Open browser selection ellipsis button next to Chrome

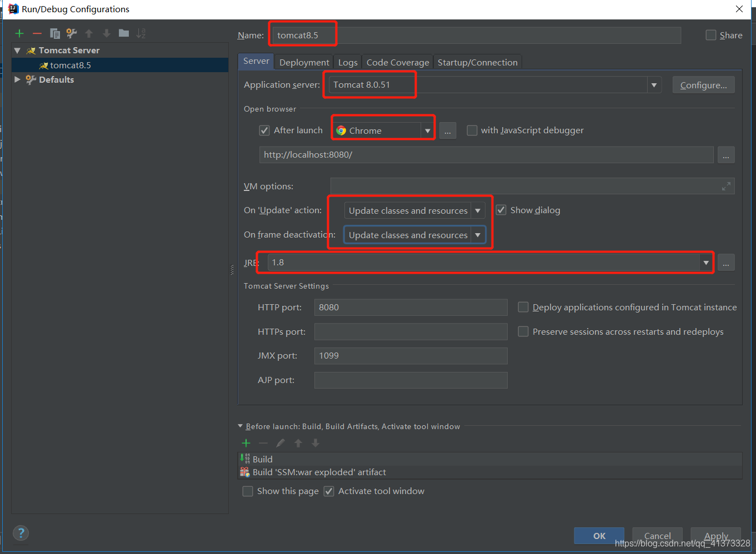[x=448, y=130]
